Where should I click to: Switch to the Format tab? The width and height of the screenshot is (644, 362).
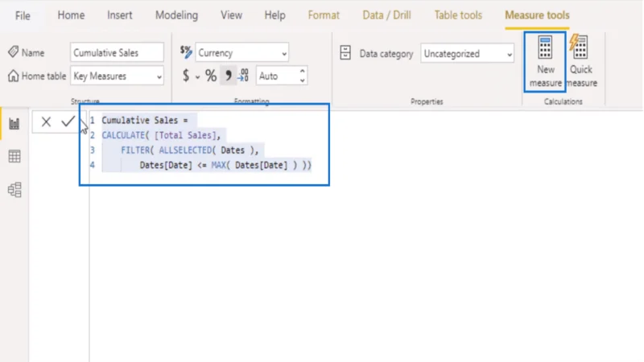[x=324, y=15]
